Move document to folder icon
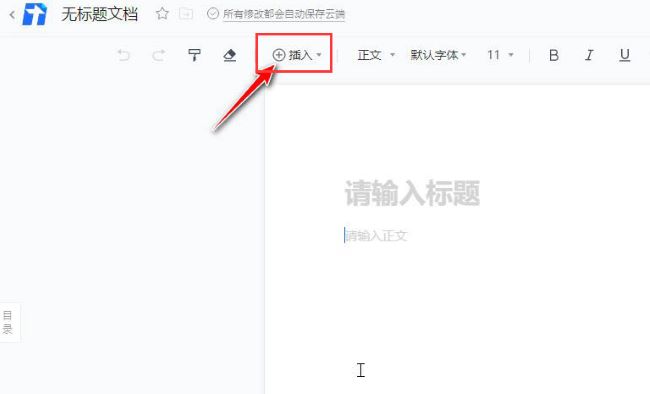This screenshot has width=650, height=394. coord(186,14)
